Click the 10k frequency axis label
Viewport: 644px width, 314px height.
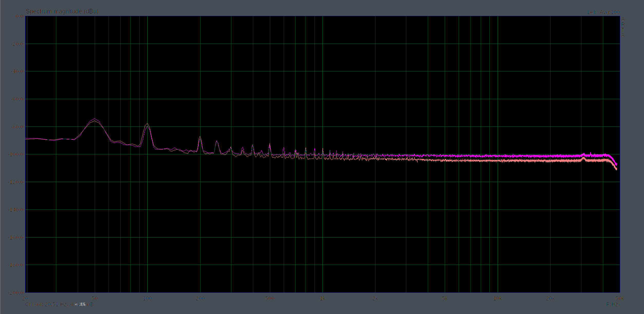pos(498,298)
